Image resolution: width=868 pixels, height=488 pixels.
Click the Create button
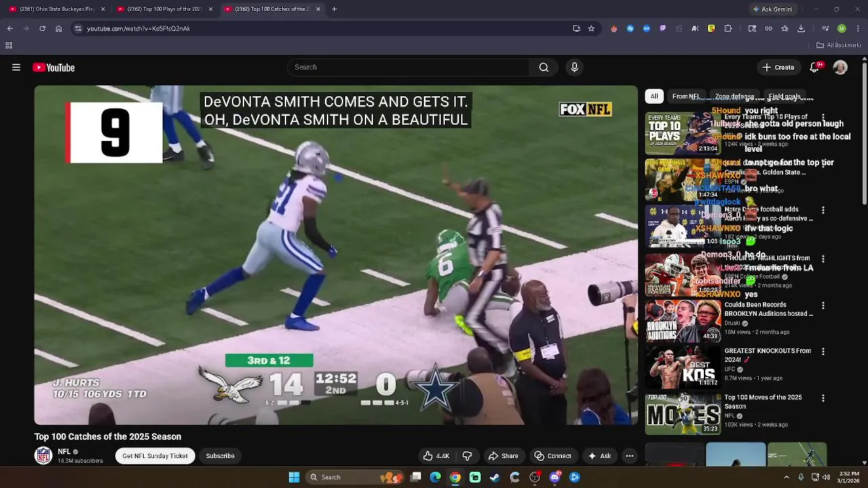click(x=778, y=67)
